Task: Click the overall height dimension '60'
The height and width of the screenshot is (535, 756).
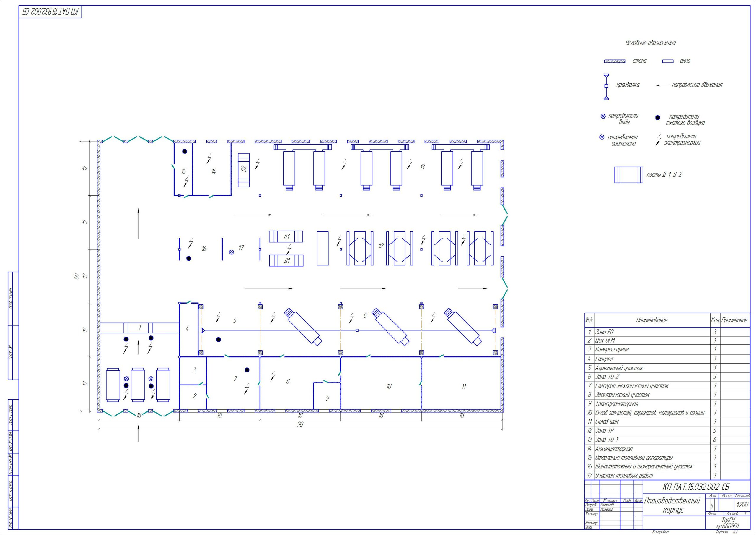Action: (76, 276)
